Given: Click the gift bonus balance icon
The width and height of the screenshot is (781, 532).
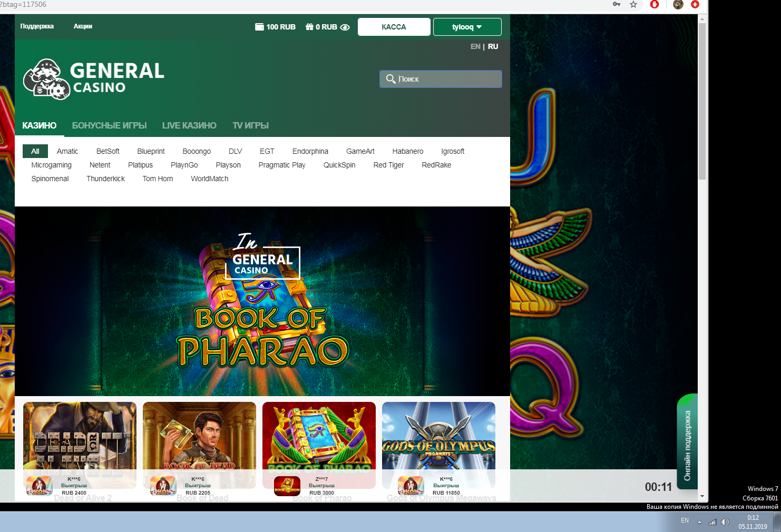Looking at the screenshot, I should click(309, 27).
